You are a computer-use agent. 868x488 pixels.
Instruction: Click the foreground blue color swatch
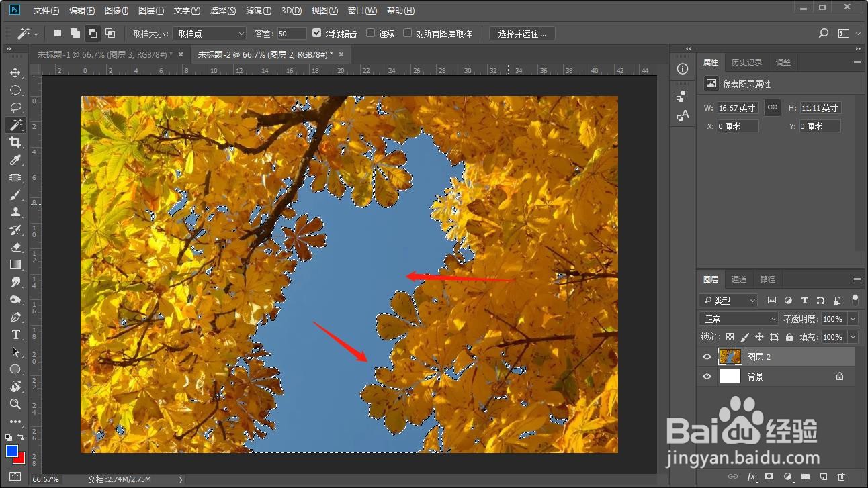tap(12, 451)
